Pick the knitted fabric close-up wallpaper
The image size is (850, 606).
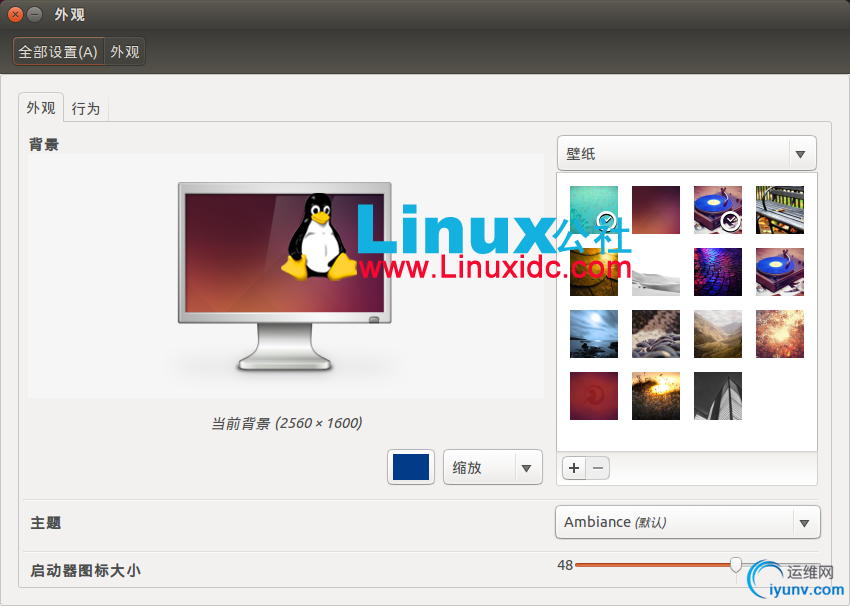click(x=655, y=334)
